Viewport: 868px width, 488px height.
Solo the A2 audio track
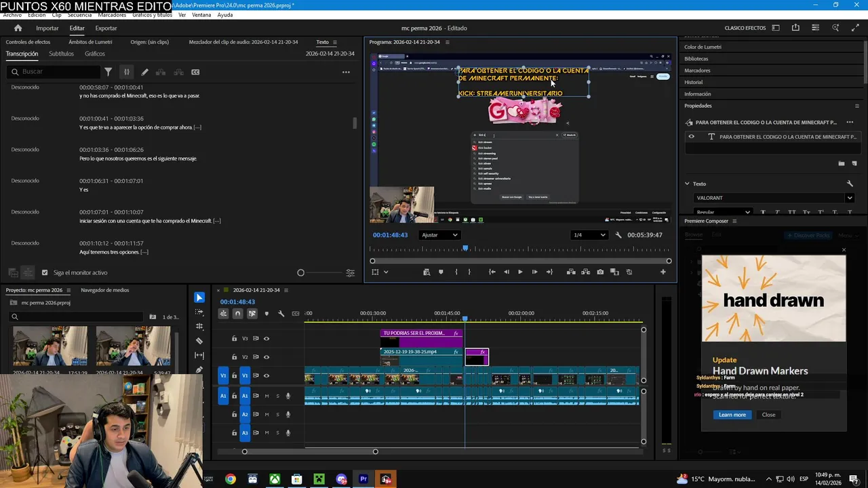[277, 414]
